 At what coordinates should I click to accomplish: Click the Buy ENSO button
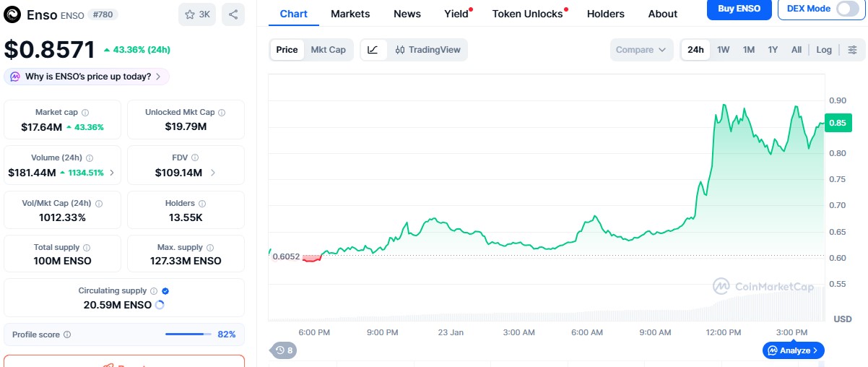738,9
